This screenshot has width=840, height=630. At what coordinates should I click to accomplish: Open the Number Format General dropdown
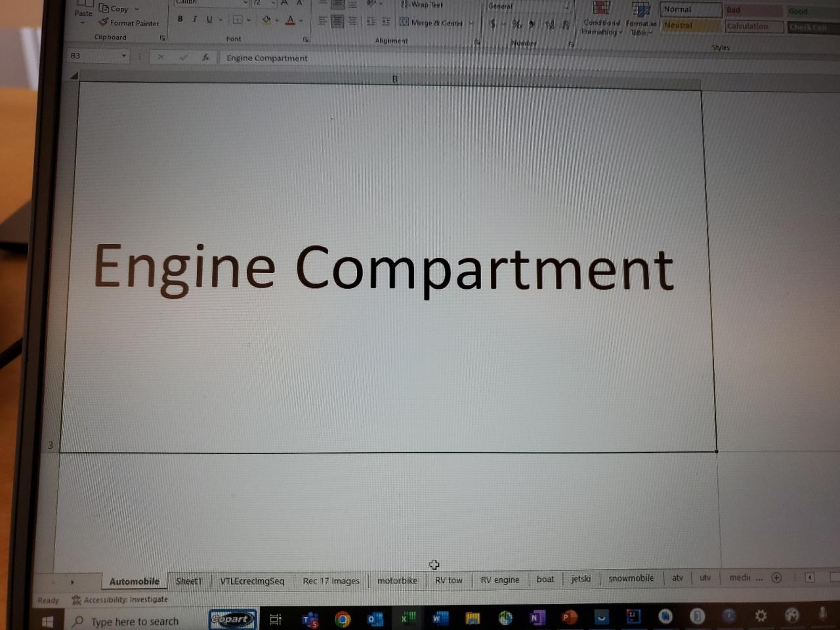point(566,7)
